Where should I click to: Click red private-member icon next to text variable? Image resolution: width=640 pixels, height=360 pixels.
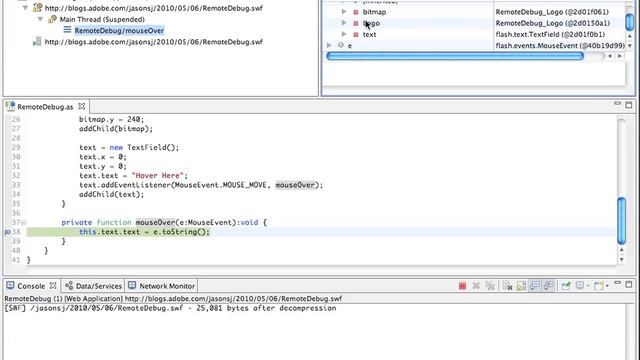tap(356, 35)
